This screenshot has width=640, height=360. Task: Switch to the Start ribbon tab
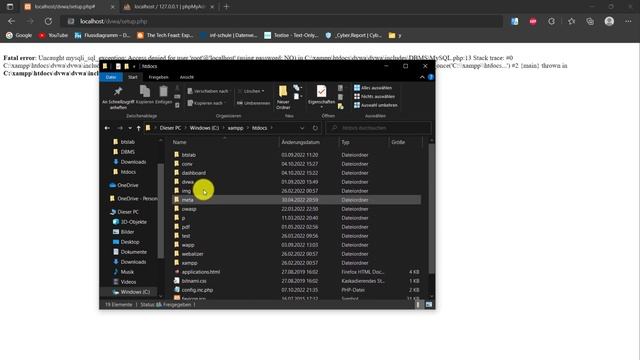(x=133, y=77)
